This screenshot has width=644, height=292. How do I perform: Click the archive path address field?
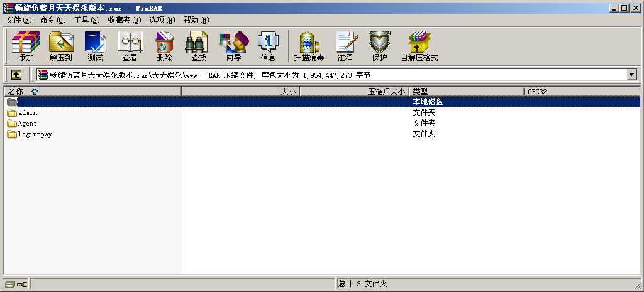tap(331, 75)
